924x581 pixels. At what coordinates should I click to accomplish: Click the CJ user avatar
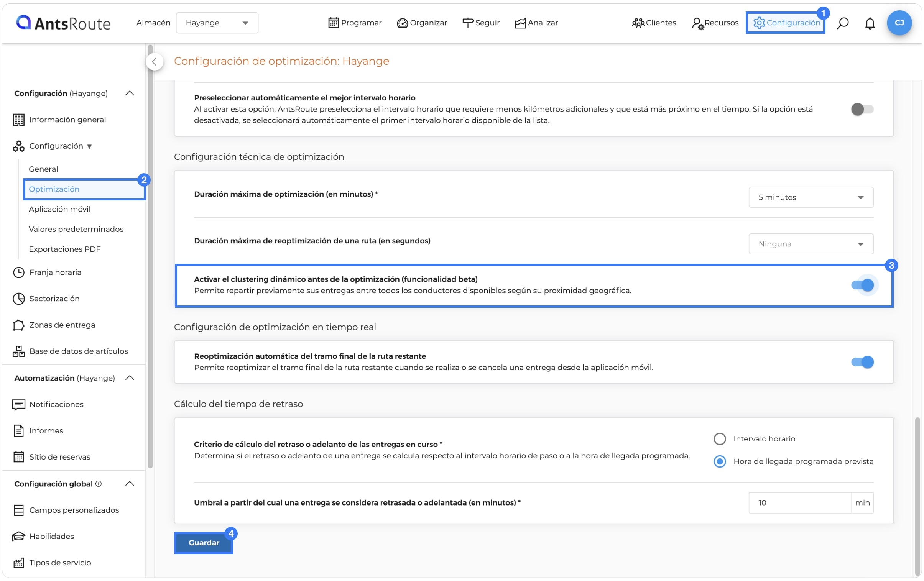899,23
